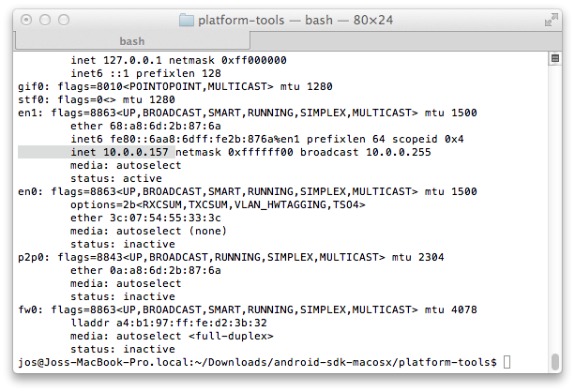Minimize the Terminal window
The image size is (575, 392).
click(47, 20)
